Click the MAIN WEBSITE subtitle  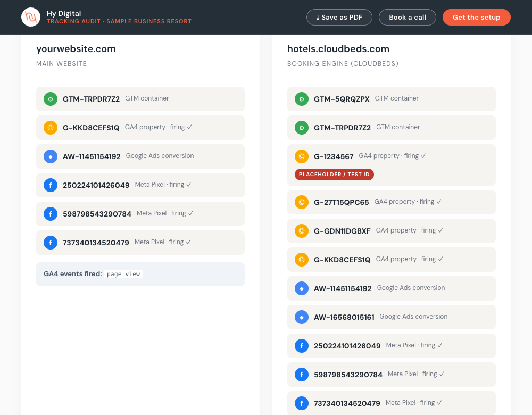click(x=61, y=64)
